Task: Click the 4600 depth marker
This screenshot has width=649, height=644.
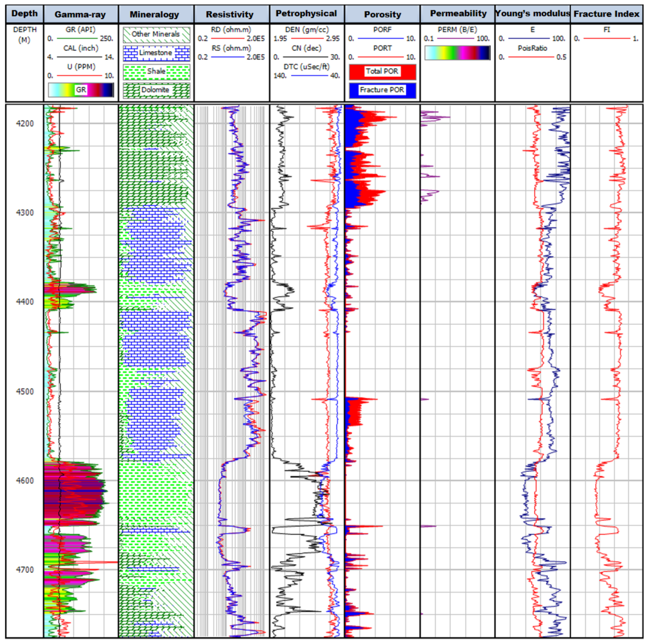Action: click(x=25, y=481)
